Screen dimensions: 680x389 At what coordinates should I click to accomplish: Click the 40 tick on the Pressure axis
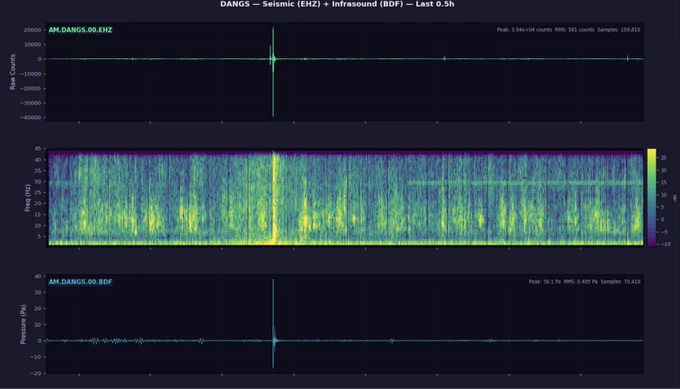click(38, 276)
